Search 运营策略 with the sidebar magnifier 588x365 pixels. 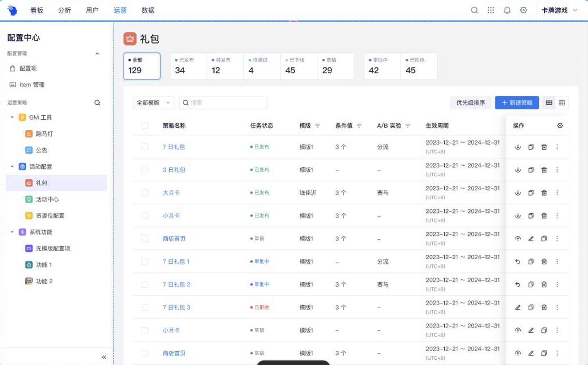pos(97,102)
